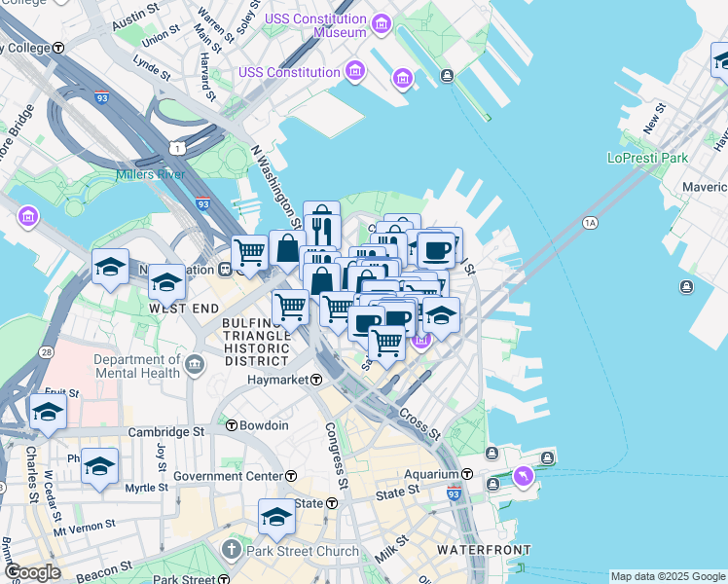Click the Route 1A shield on the tunnel
This screenshot has height=584, width=728.
pyautogui.click(x=590, y=223)
